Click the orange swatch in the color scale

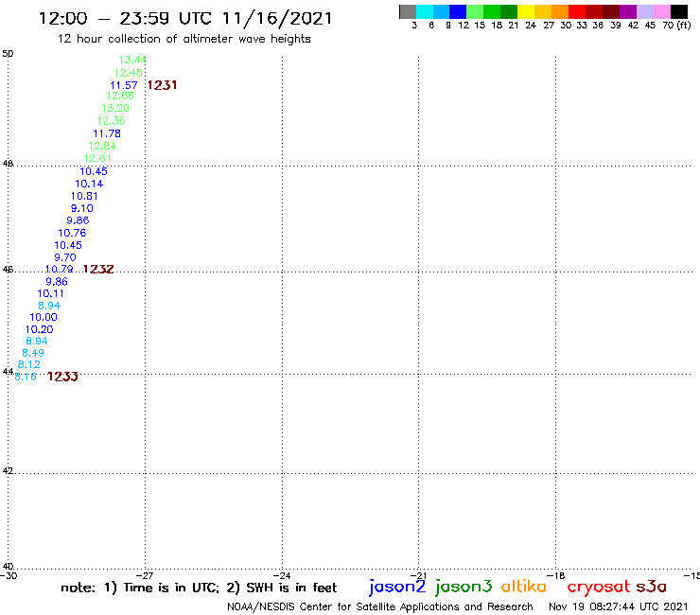560,12
